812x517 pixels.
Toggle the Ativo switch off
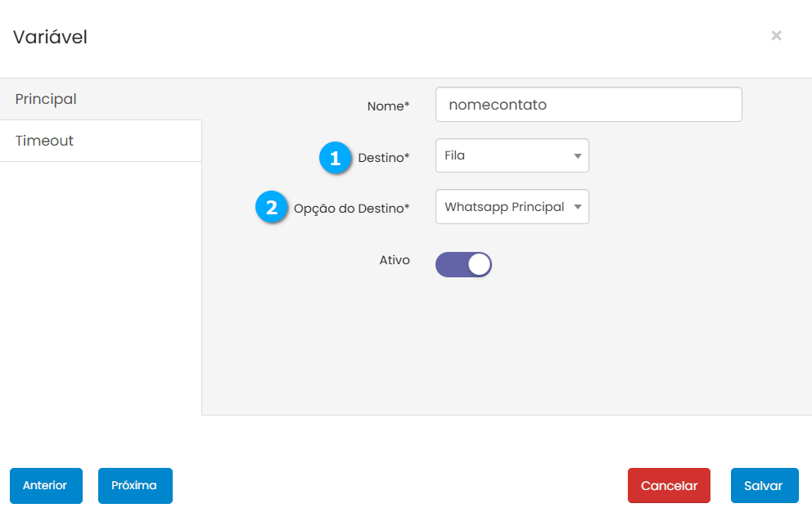463,264
